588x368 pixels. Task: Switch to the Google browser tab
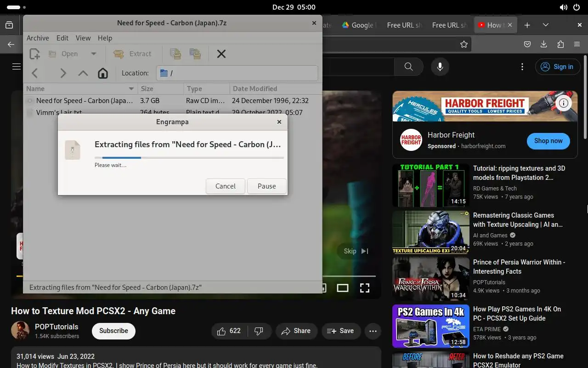[359, 25]
